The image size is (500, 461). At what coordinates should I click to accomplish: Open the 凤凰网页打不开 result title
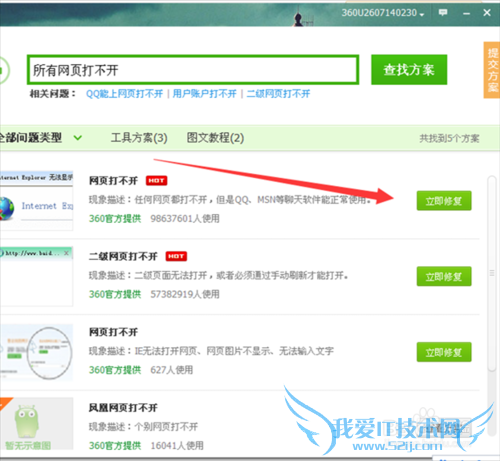coord(123,408)
